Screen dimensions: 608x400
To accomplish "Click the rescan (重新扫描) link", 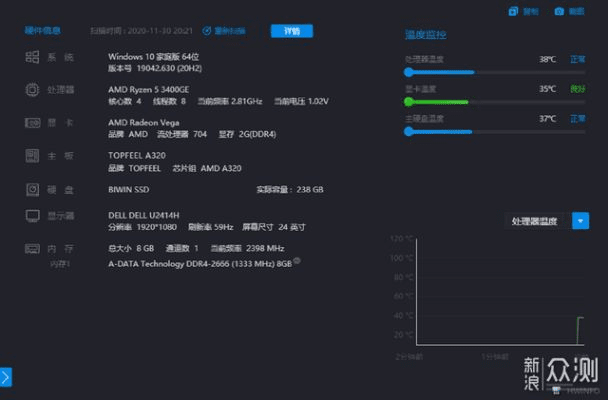I will pyautogui.click(x=232, y=31).
